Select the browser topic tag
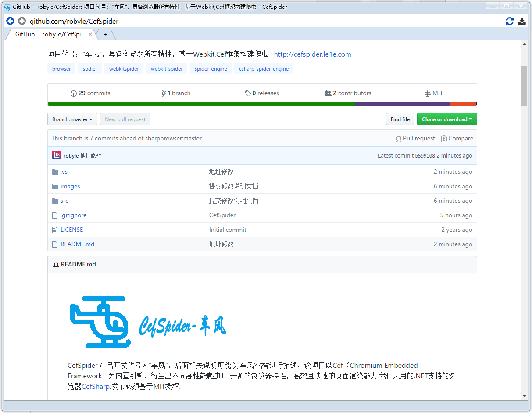The width and height of the screenshot is (532, 413). coord(61,69)
